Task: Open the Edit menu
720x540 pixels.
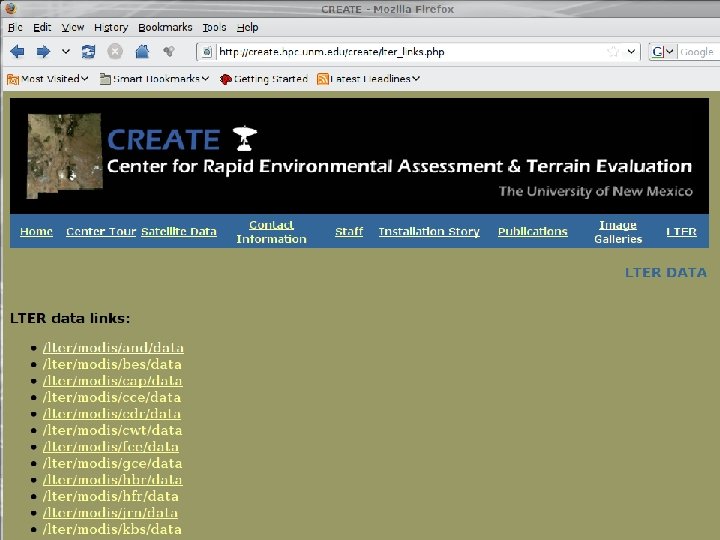Action: (42, 28)
